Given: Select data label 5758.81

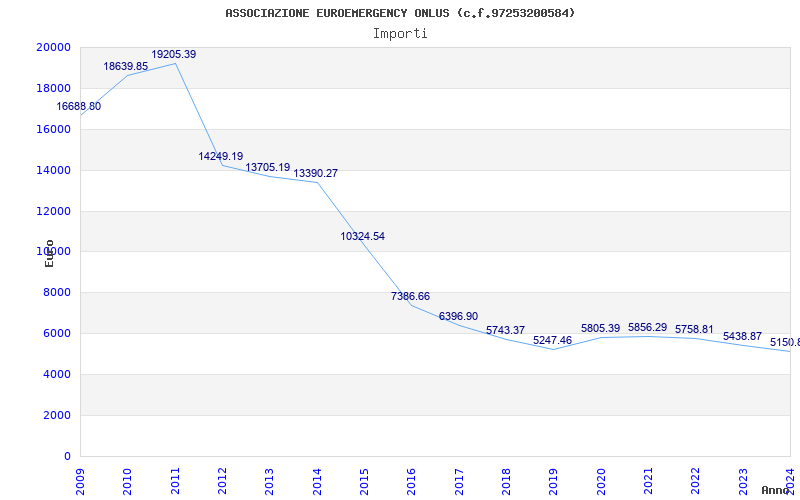Looking at the screenshot, I should pos(694,330).
